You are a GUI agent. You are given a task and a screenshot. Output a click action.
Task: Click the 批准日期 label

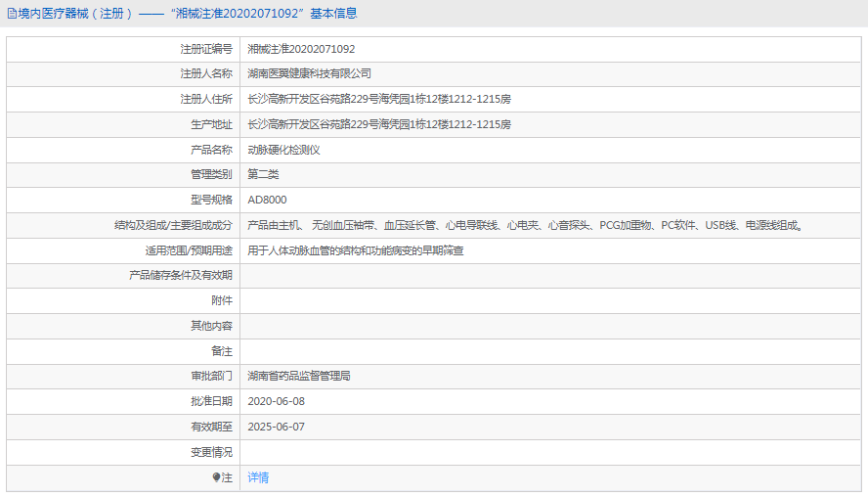pyautogui.click(x=211, y=402)
